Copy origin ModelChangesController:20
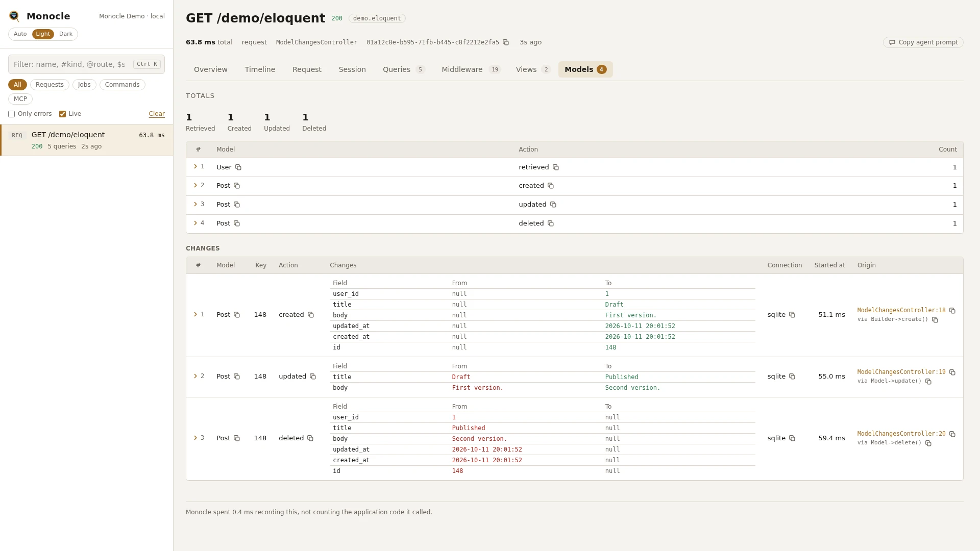Viewport: 980px width, 551px height. click(x=952, y=434)
